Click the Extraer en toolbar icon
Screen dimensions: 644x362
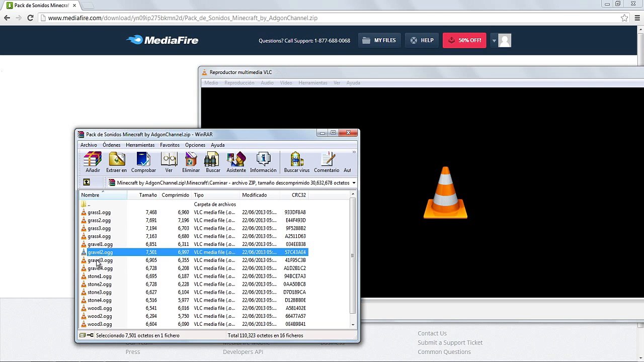116,162
